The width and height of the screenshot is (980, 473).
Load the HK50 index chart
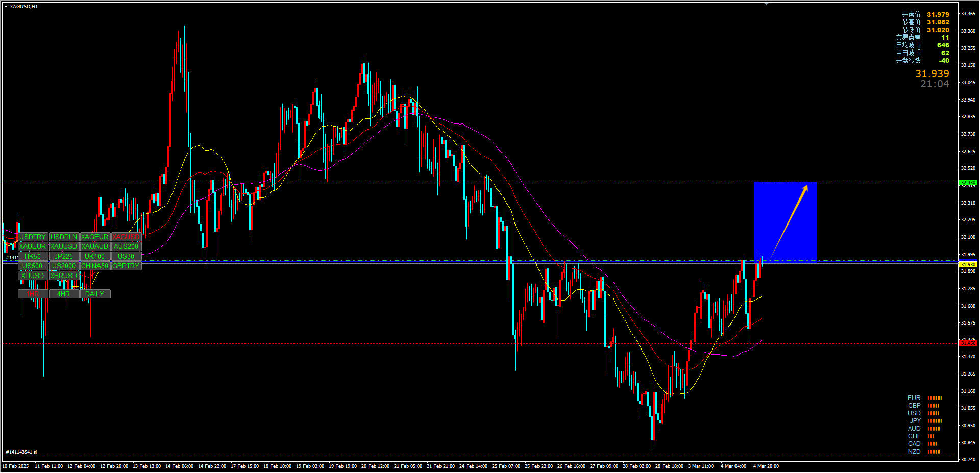coord(33,256)
